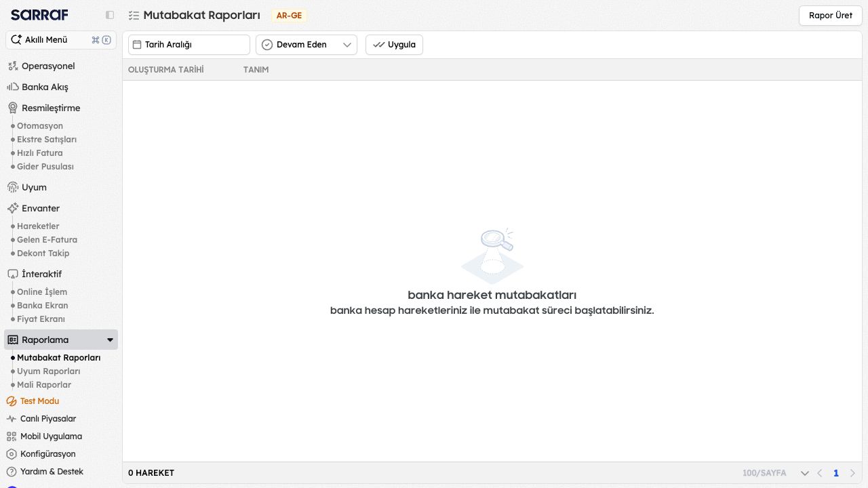Apply filters with the Uygula button
The image size is (868, 488).
[394, 45]
